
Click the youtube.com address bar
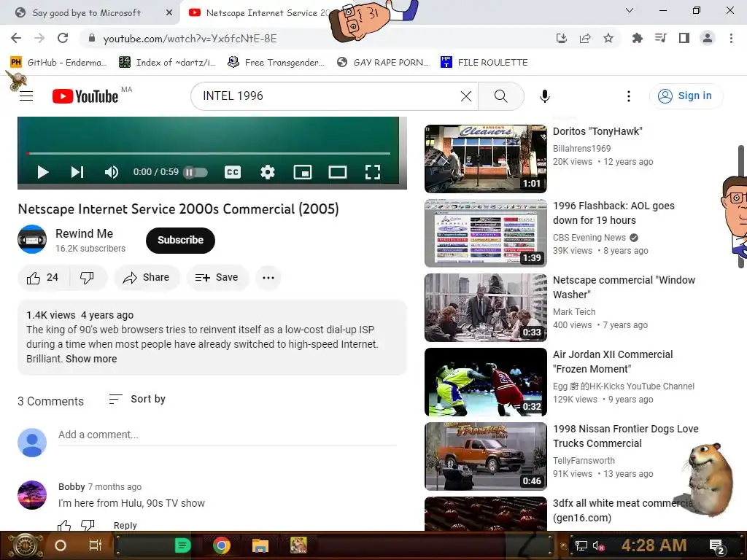click(x=314, y=39)
